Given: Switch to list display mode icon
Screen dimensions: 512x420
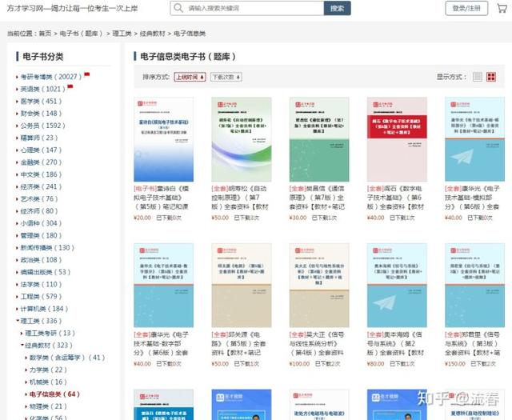Looking at the screenshot, I should (478, 77).
